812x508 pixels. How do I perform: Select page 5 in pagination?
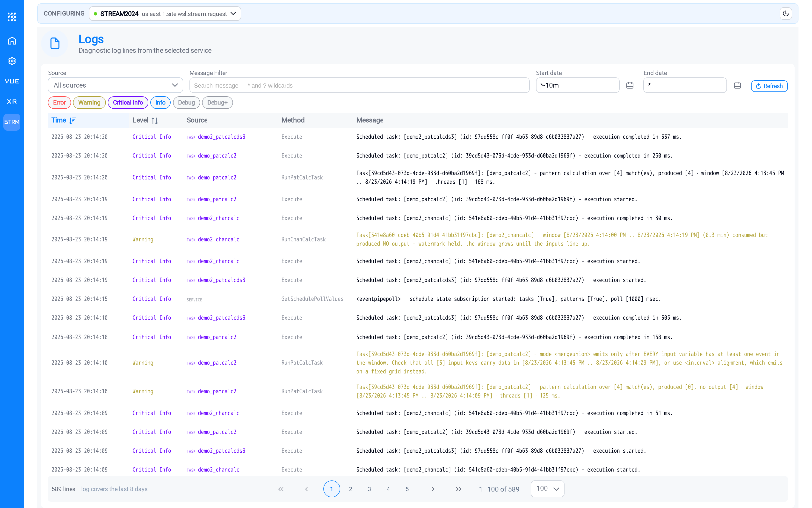[x=407, y=489]
